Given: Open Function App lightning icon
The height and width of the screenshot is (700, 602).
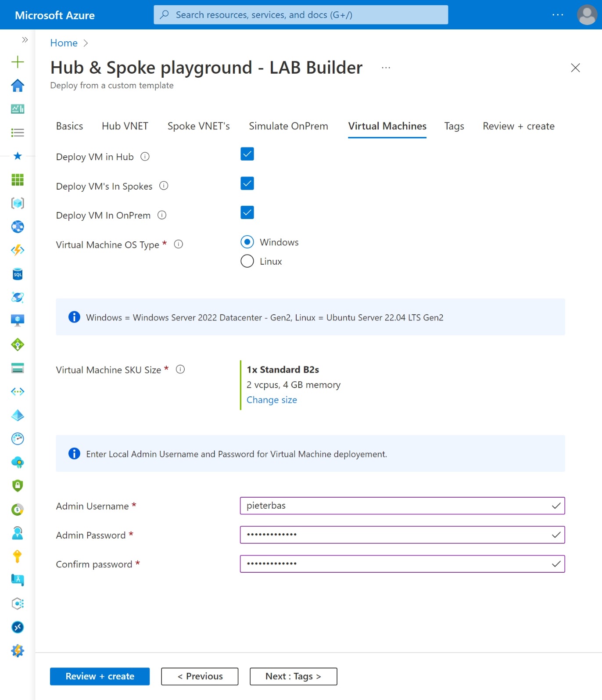Looking at the screenshot, I should coord(18,250).
